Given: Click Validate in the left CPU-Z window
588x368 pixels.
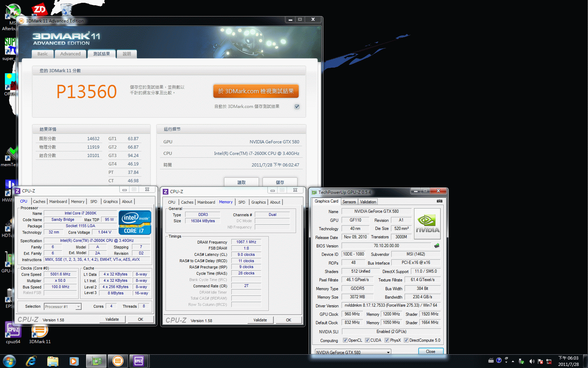Looking at the screenshot, I should 112,319.
